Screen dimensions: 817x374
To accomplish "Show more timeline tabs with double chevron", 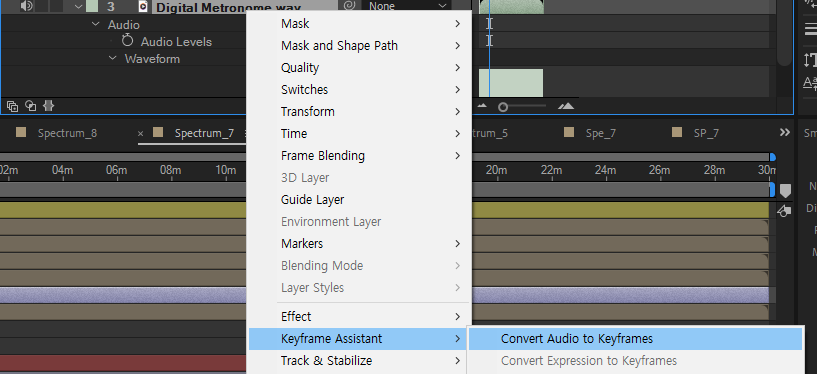I will pos(785,132).
